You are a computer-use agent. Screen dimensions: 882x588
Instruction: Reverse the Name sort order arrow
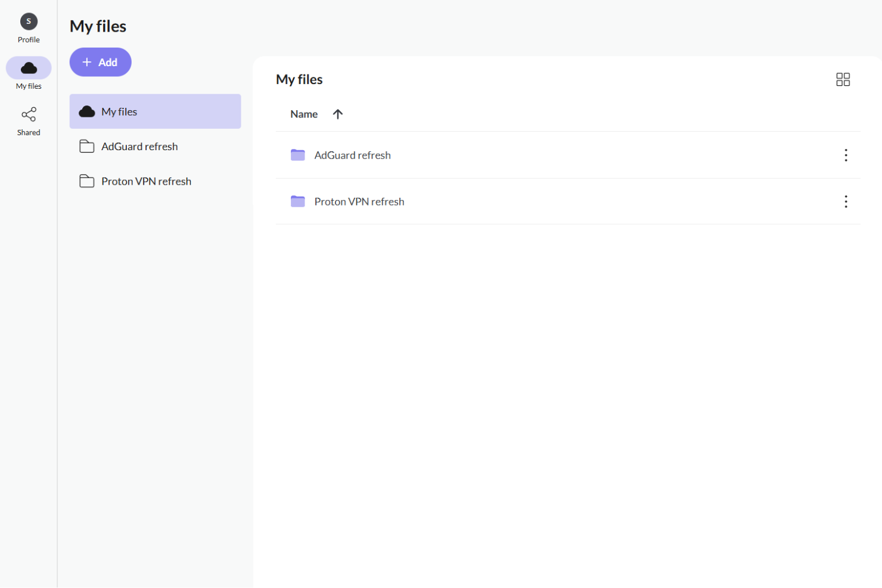pyautogui.click(x=338, y=114)
